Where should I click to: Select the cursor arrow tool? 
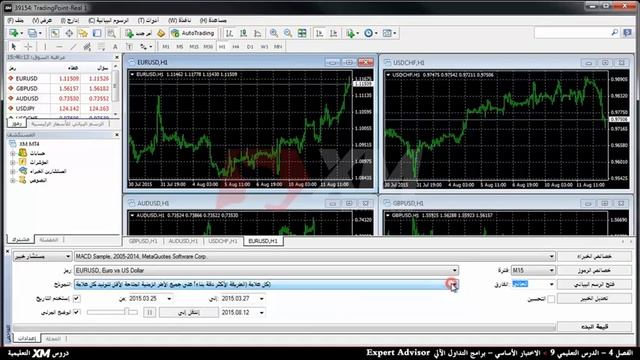pyautogui.click(x=13, y=47)
